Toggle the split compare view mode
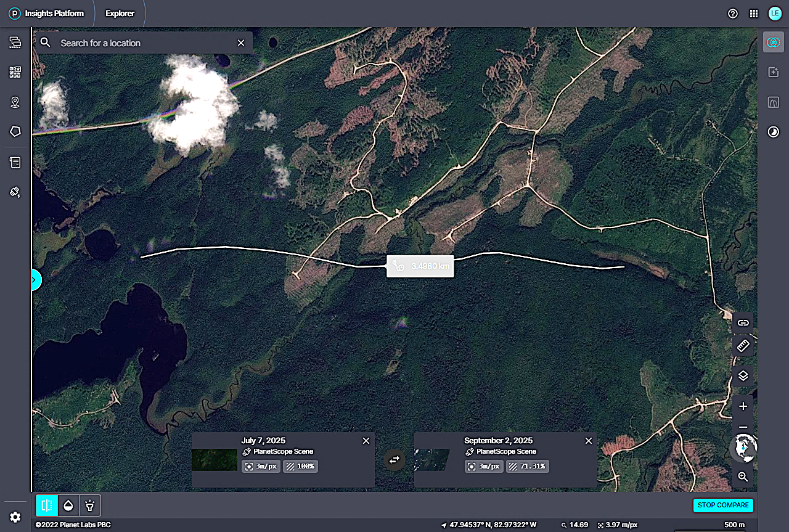 46,505
